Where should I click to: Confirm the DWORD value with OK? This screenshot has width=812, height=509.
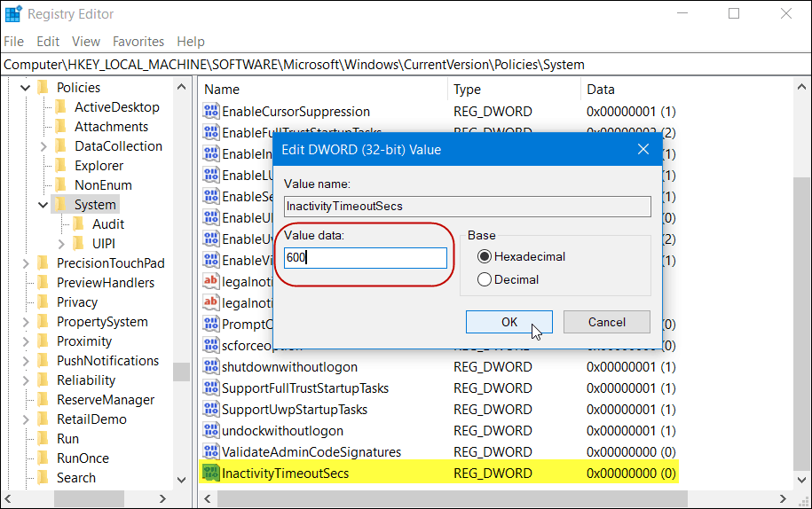point(509,322)
